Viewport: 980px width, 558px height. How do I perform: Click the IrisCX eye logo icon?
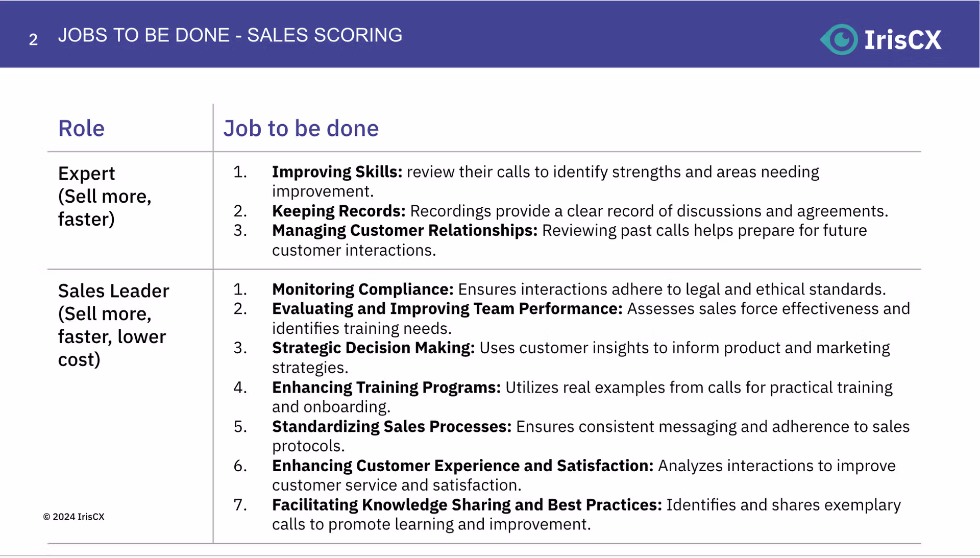(x=839, y=39)
